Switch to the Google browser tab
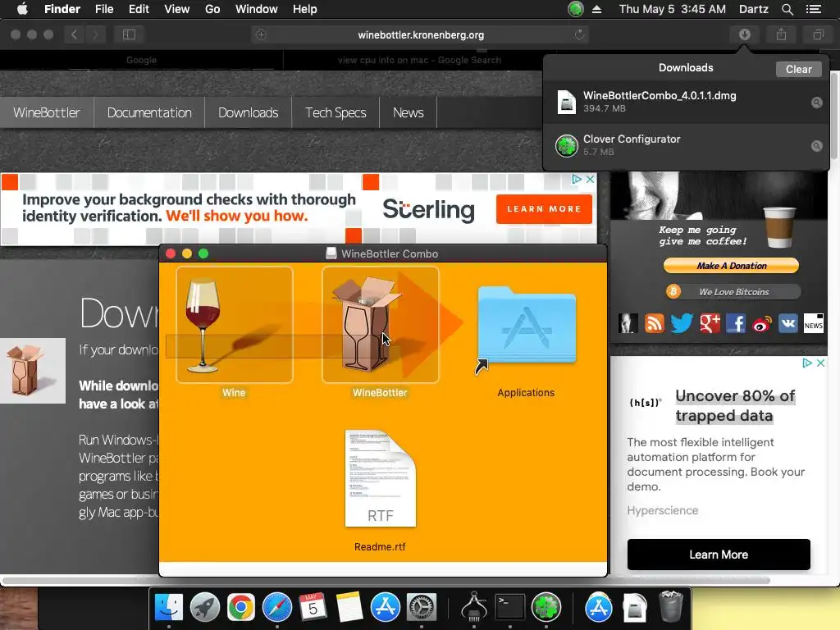This screenshot has height=630, width=840. tap(141, 60)
